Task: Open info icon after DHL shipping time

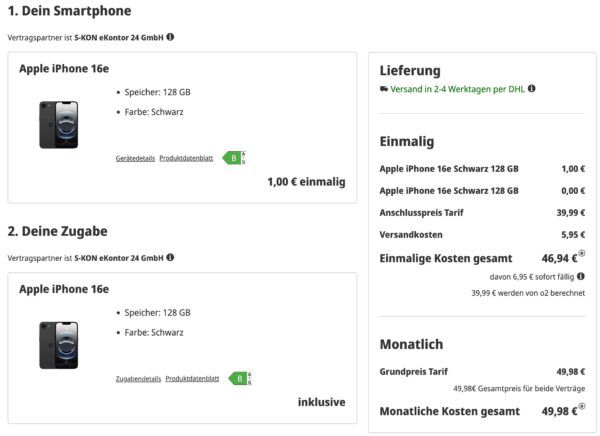Action: (531, 89)
